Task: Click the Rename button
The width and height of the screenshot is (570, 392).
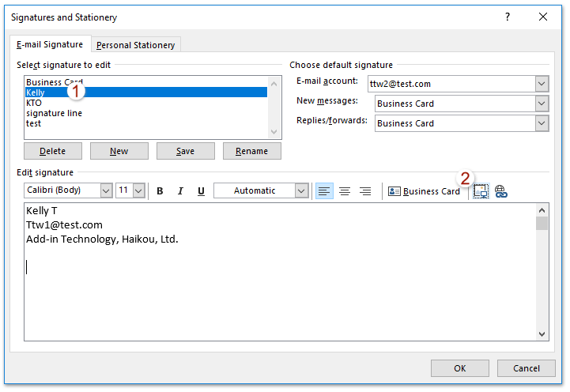Action: 252,151
